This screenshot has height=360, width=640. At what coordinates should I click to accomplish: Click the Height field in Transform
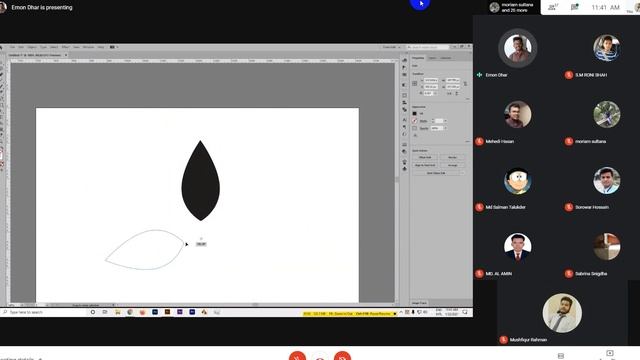pyautogui.click(x=453, y=87)
